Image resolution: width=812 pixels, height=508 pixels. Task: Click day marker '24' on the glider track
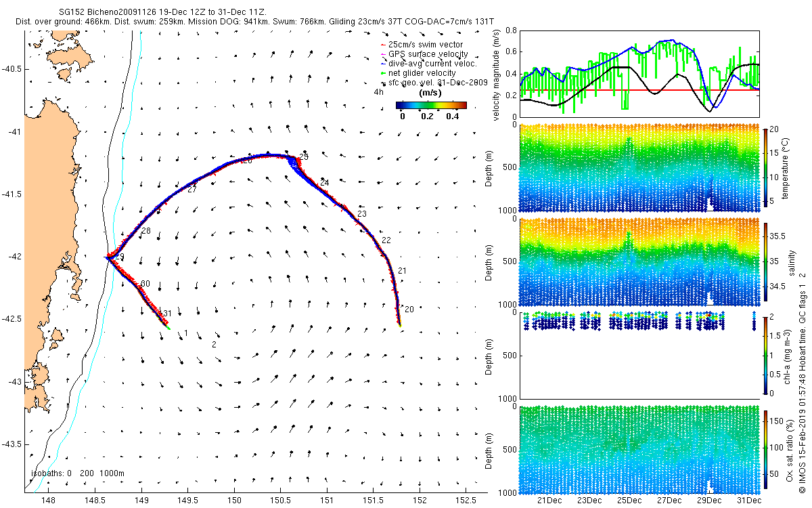325,183
